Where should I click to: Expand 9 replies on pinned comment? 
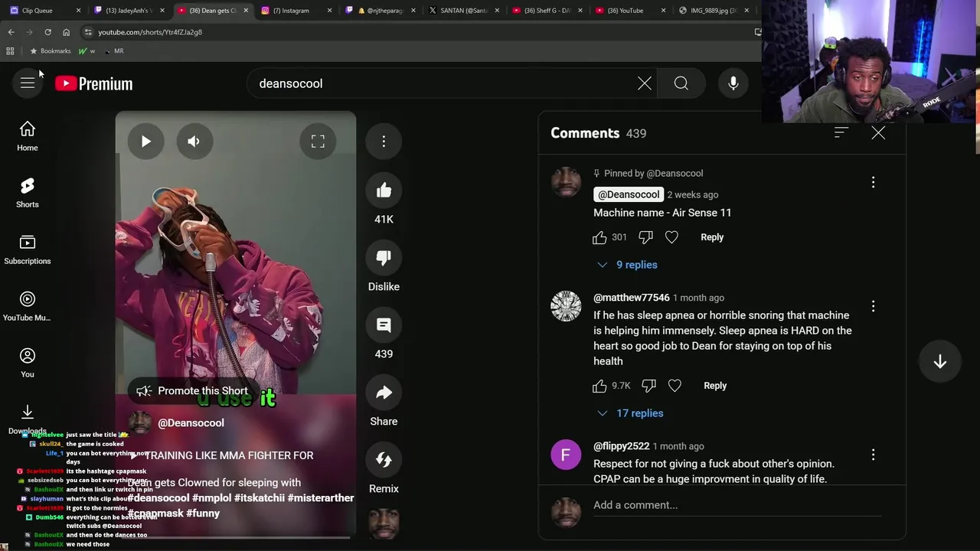point(628,265)
